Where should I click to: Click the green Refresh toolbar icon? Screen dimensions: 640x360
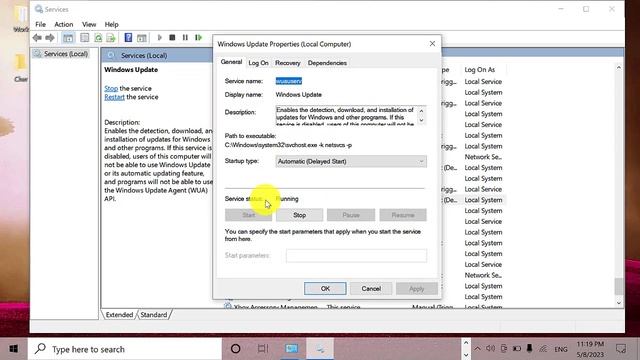[x=98, y=38]
